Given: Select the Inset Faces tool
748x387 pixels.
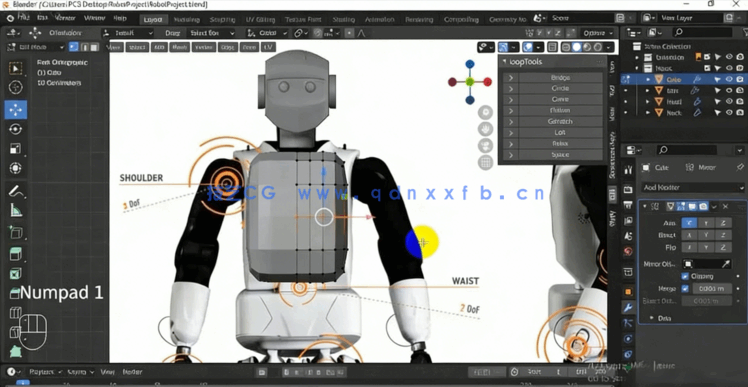Looking at the screenshot, I should (x=16, y=274).
